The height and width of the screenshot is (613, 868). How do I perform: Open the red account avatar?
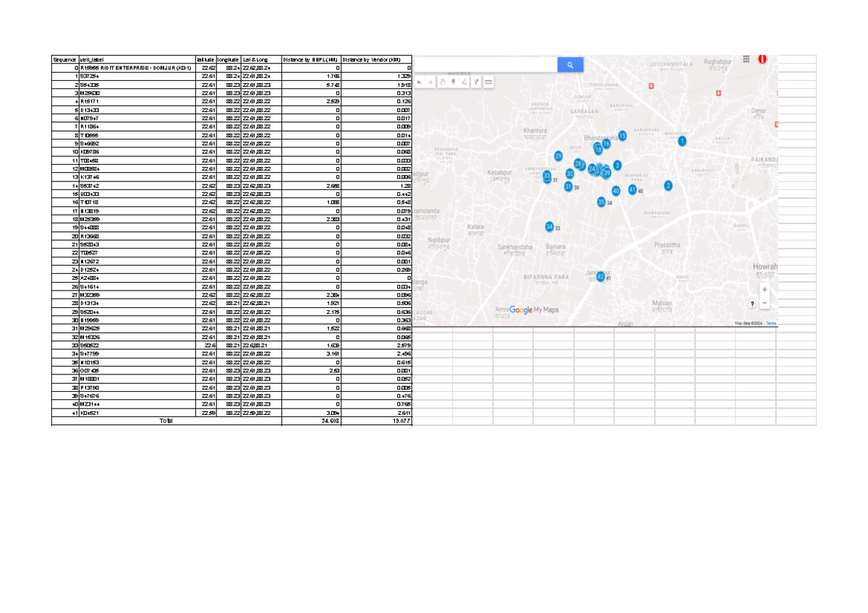pos(762,59)
